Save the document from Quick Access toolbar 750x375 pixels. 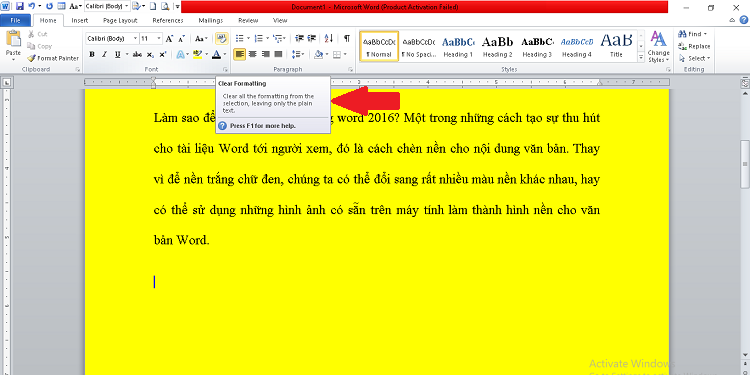pos(20,7)
